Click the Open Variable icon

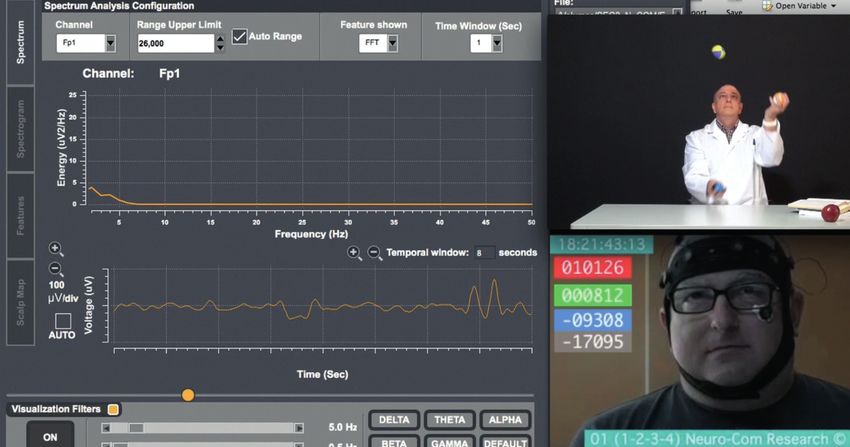pyautogui.click(x=767, y=6)
